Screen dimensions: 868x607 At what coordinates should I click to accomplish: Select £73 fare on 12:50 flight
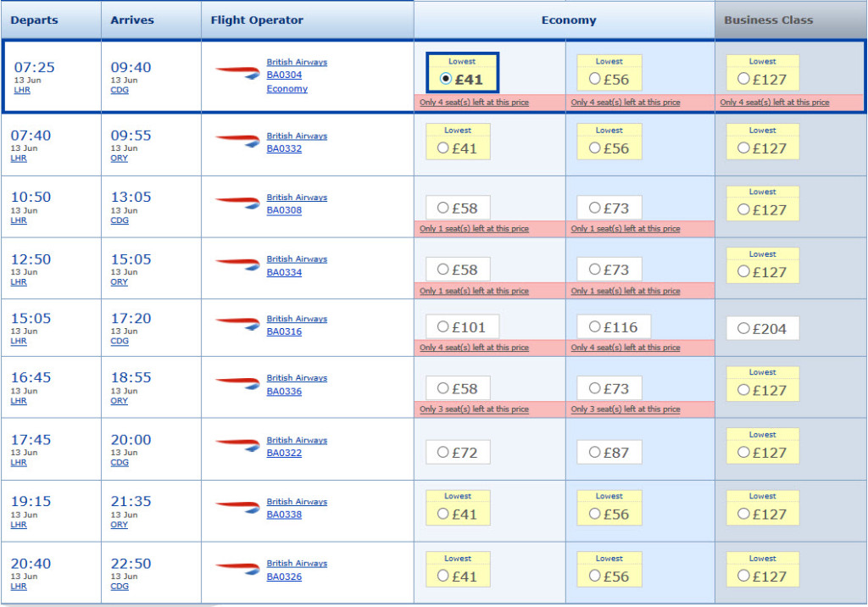click(594, 269)
